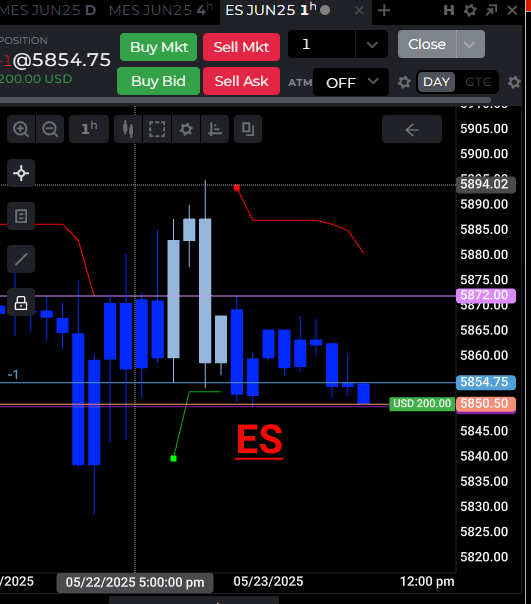Screen dimensions: 531x604
Task: Select the crosshair cursor tool
Action: 21,173
